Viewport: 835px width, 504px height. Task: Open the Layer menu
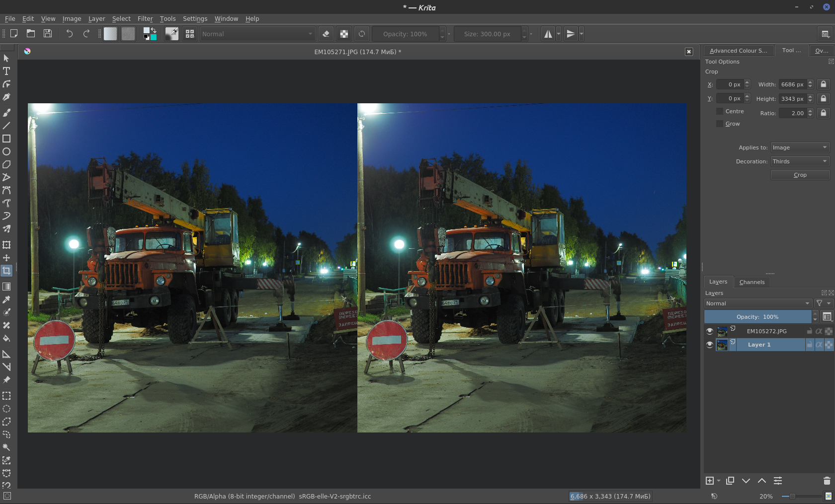[x=96, y=18]
